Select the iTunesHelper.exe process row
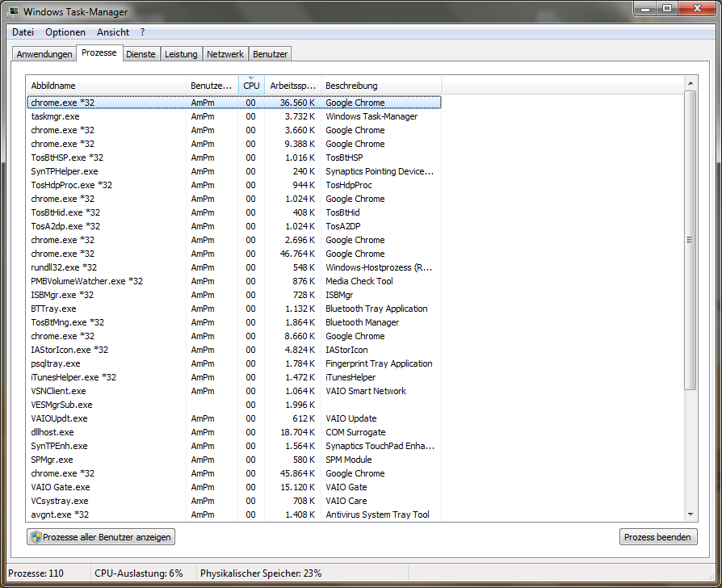This screenshot has width=722, height=588. coord(73,377)
